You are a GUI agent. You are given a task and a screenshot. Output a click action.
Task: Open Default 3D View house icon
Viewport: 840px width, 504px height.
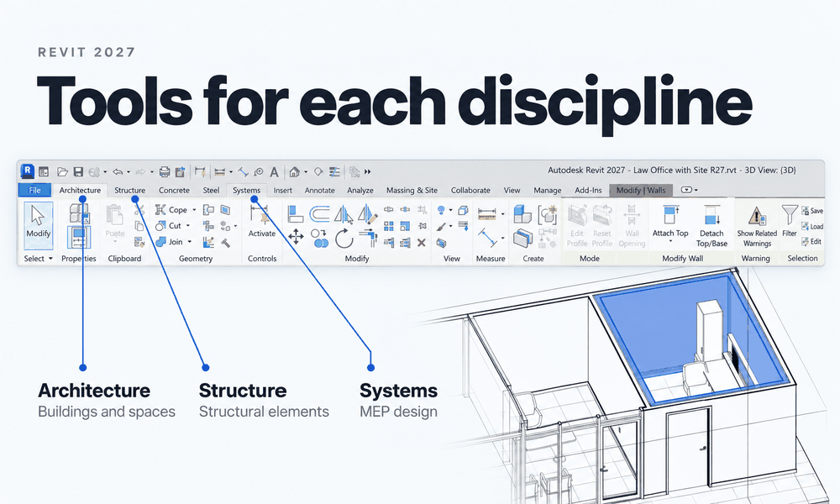point(294,172)
